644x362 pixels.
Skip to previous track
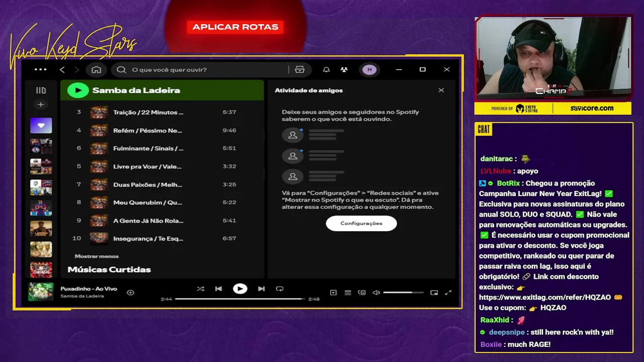pos(218,289)
